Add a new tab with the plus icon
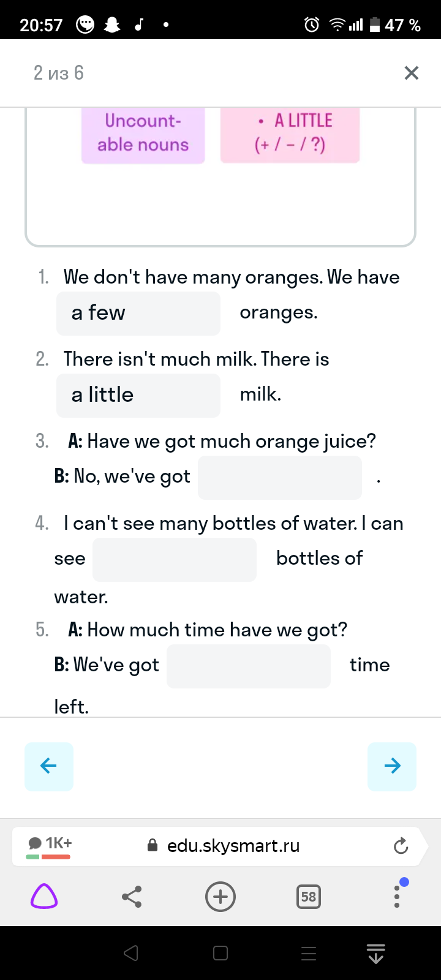The image size is (441, 980). point(221,897)
